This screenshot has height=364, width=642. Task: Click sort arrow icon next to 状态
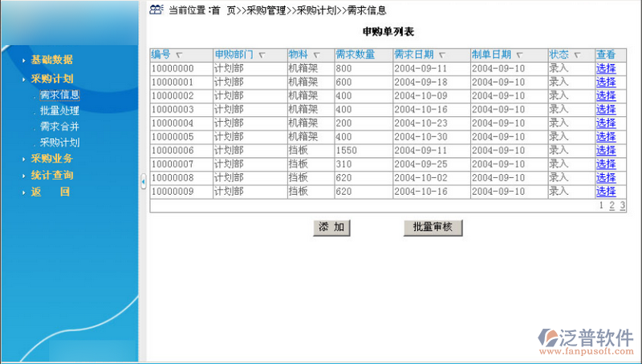coord(577,55)
